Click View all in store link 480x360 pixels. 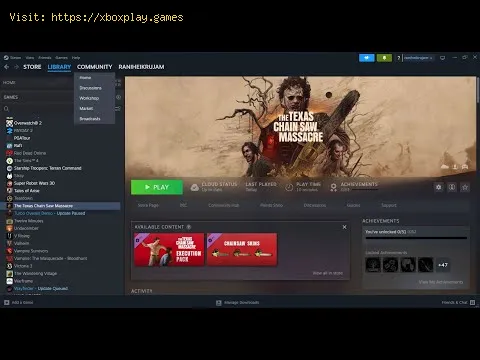(x=328, y=273)
